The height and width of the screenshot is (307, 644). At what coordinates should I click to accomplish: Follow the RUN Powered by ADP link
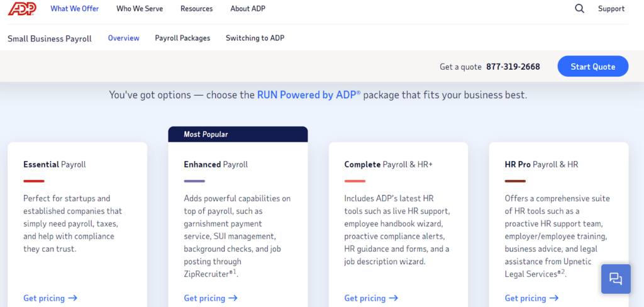click(309, 95)
